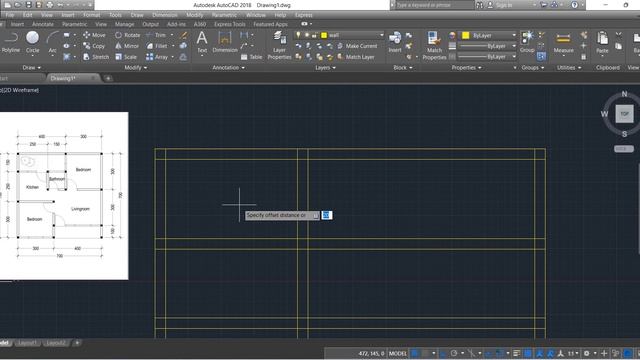This screenshot has height=360, width=640.
Task: Click the Help question mark icon
Action: [x=575, y=5]
